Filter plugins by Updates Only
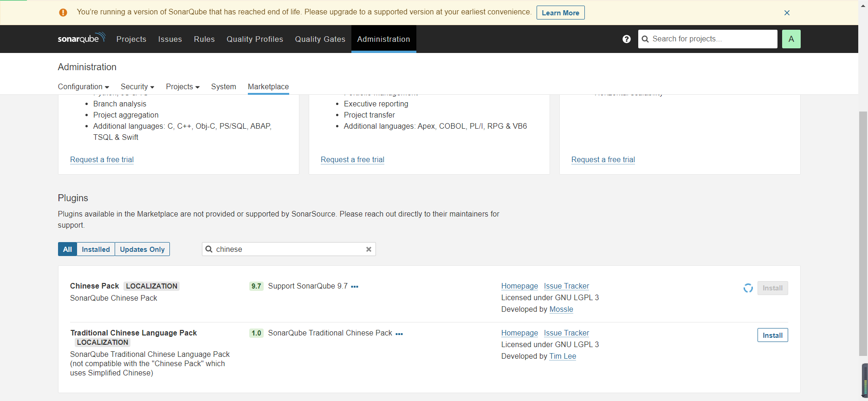Screen dimensions: 868x401 point(142,249)
